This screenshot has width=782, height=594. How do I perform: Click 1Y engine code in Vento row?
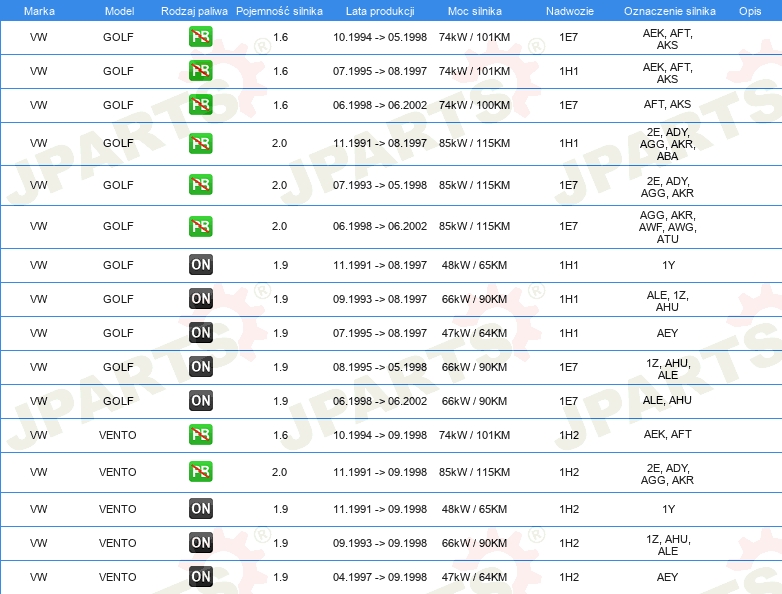[668, 509]
